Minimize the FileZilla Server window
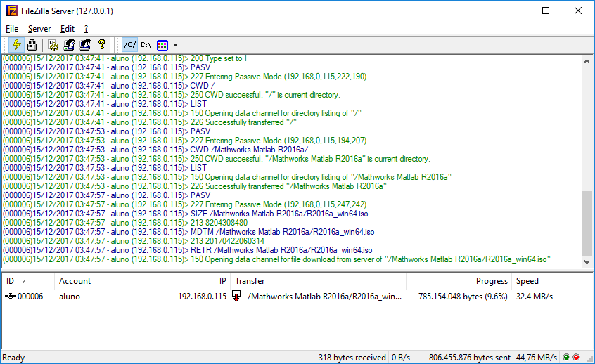Image resolution: width=595 pixels, height=364 pixels. coord(514,11)
